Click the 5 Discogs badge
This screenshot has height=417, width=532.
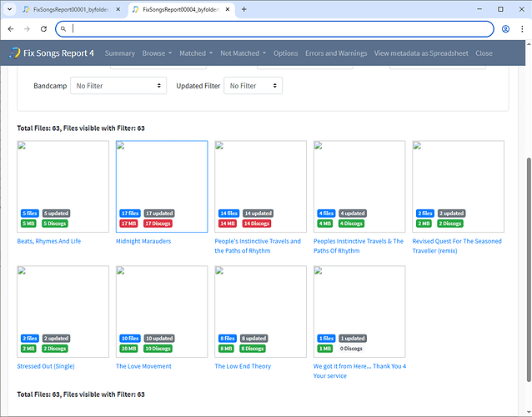tap(55, 224)
